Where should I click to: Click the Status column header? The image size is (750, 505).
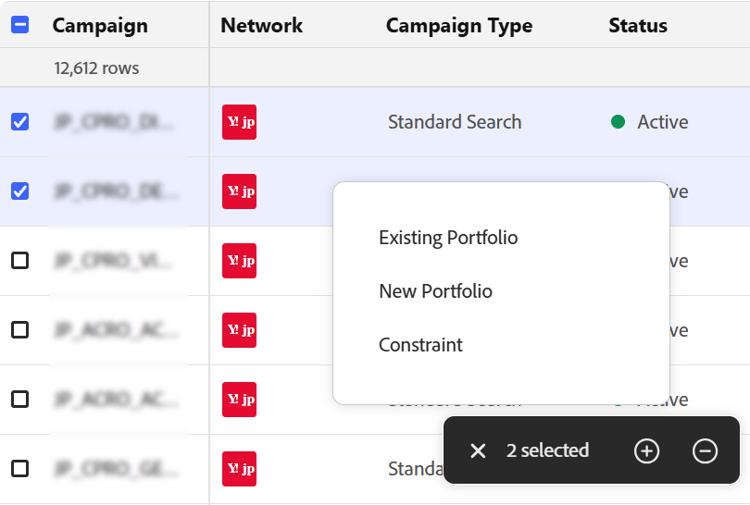[x=637, y=26]
